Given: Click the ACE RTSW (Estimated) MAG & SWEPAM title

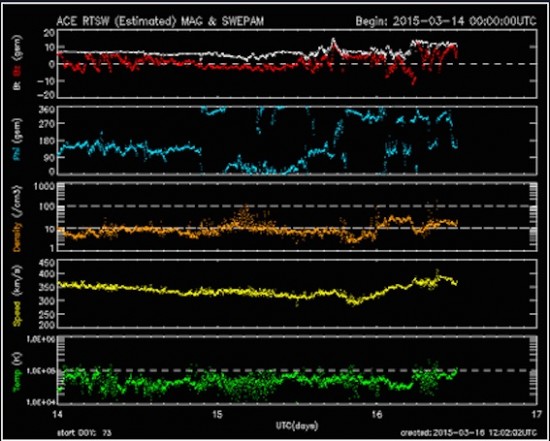Looking at the screenshot, I should click(x=160, y=21).
